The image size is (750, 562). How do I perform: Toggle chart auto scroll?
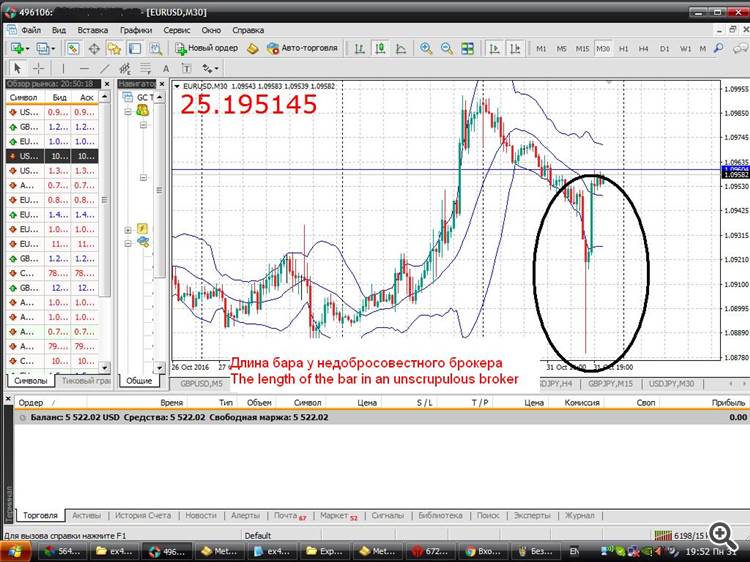[495, 48]
